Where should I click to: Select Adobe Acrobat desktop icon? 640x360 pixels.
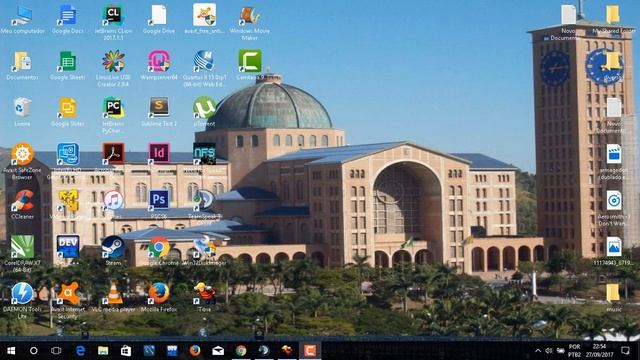[113, 154]
